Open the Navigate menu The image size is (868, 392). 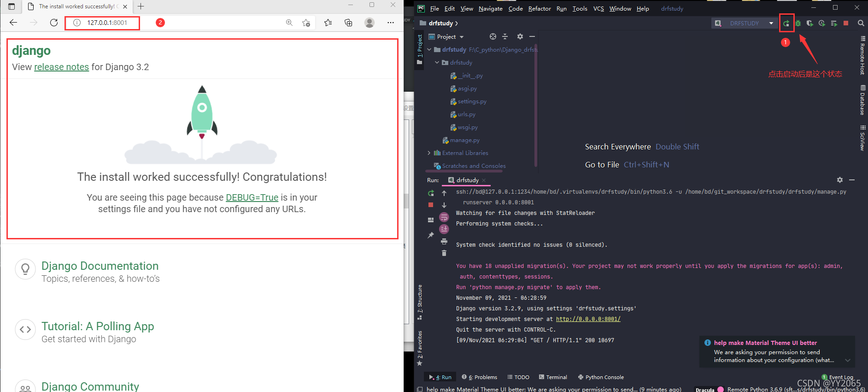[490, 8]
